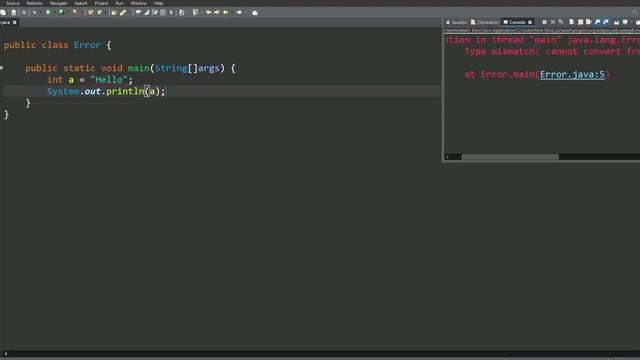Switch to the Declaration tab

pyautogui.click(x=485, y=22)
